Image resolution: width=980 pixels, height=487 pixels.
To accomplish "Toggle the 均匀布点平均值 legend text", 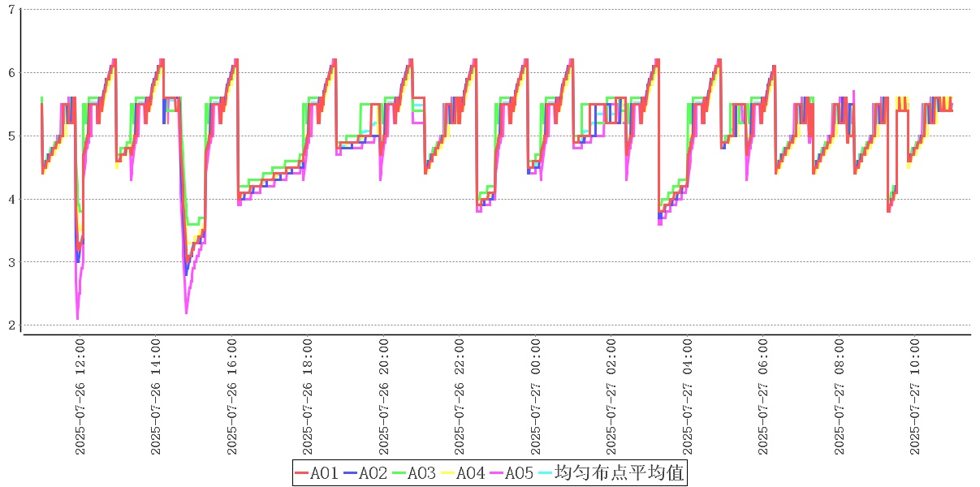I will [619, 473].
